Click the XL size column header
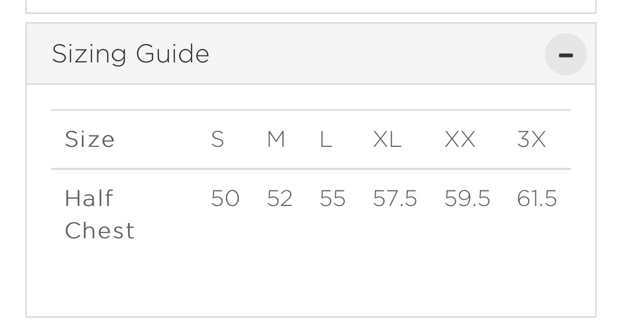Viewport: 644px width, 327px height. [387, 139]
